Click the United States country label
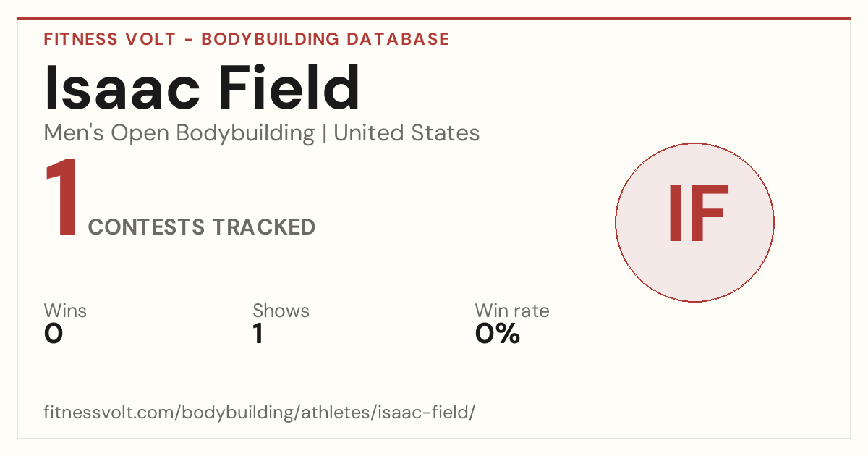This screenshot has height=456, width=868. click(407, 133)
